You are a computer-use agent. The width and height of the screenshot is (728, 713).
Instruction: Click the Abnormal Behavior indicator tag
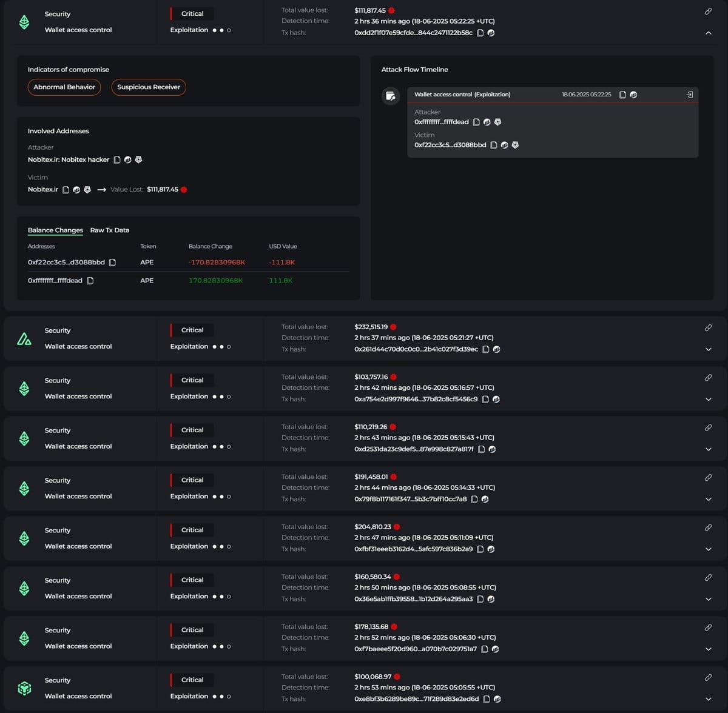(x=64, y=87)
